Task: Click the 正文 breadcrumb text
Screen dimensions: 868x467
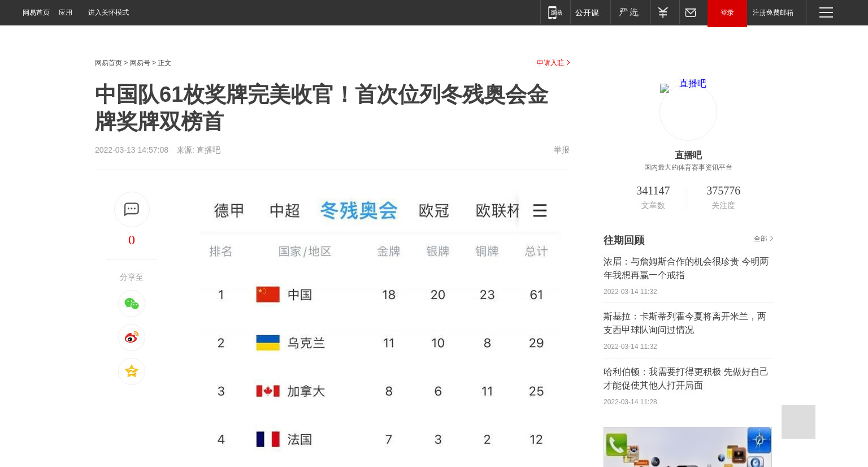Action: point(164,63)
